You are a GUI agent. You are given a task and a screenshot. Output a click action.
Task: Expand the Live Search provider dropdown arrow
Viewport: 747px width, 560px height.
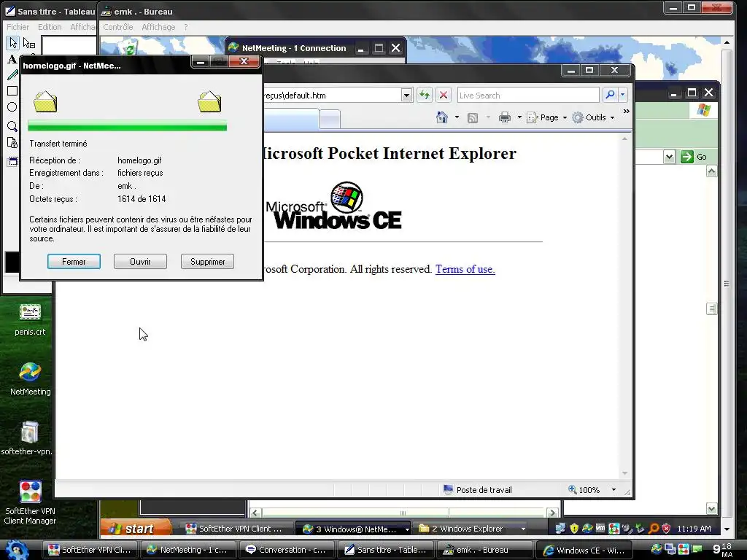(x=623, y=96)
